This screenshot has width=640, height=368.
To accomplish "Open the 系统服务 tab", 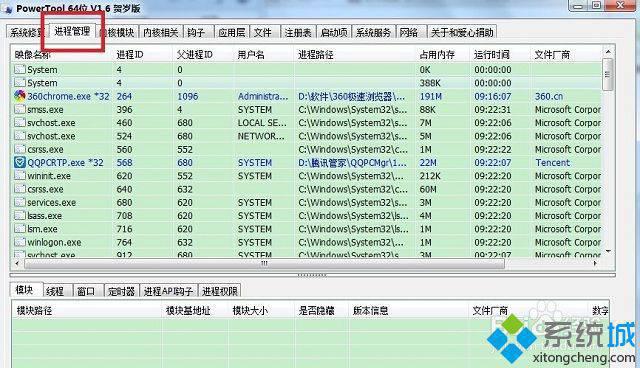I will point(373,32).
